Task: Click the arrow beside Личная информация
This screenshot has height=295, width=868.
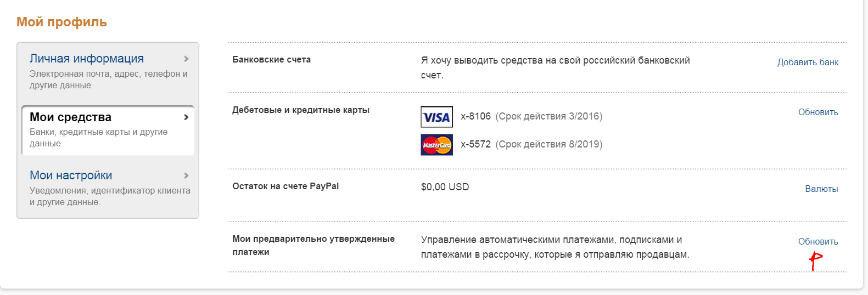Action: coord(186,59)
